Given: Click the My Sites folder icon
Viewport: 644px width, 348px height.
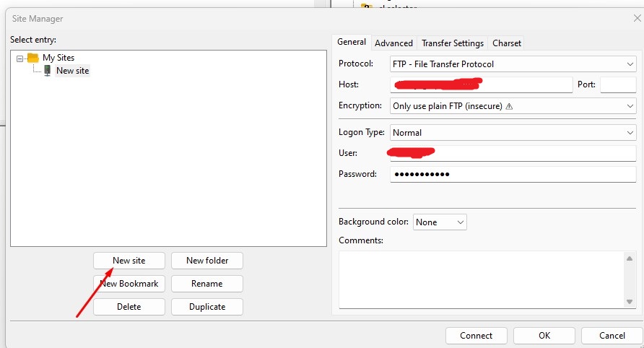Looking at the screenshot, I should pyautogui.click(x=33, y=58).
